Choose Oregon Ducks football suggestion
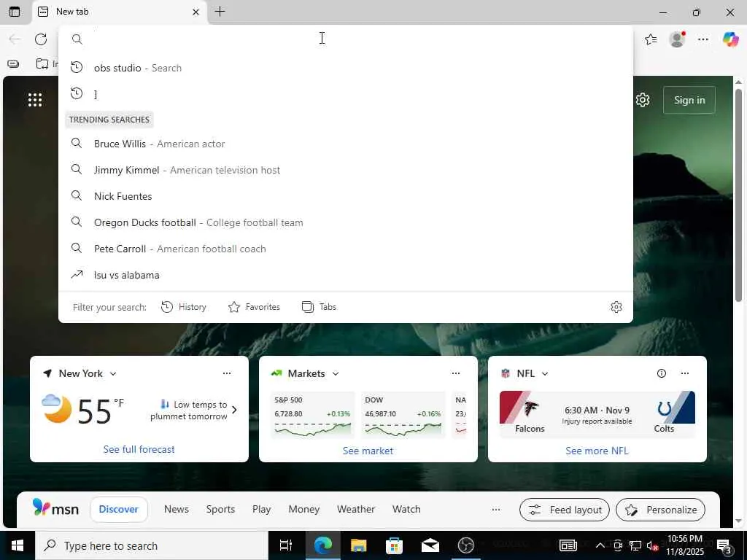 point(345,222)
